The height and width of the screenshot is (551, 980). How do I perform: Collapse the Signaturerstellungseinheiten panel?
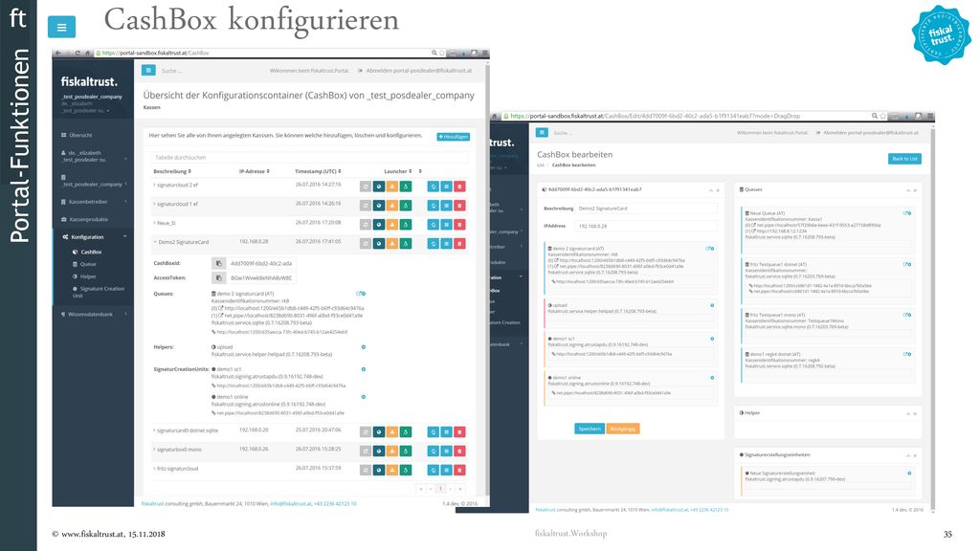click(x=908, y=455)
